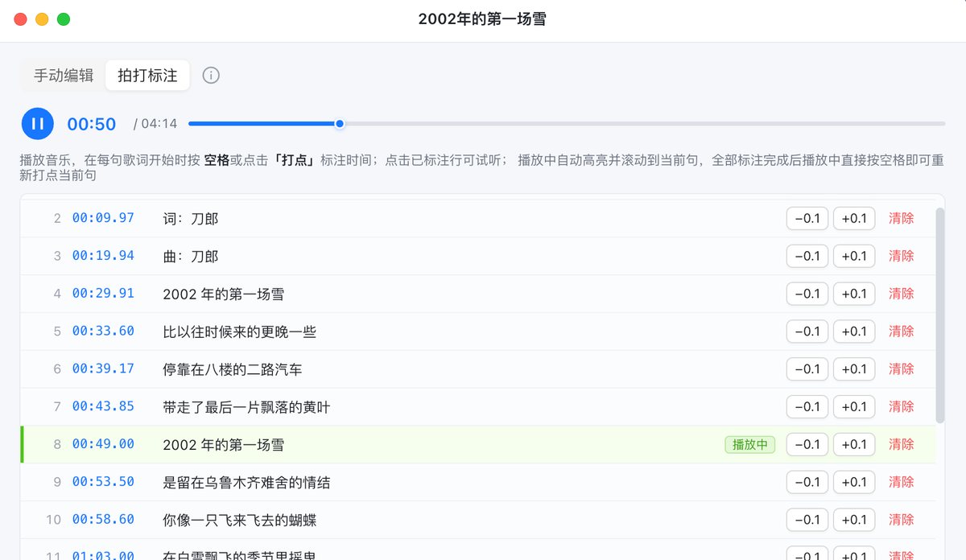Minimize the window with the yellow button

tap(42, 19)
